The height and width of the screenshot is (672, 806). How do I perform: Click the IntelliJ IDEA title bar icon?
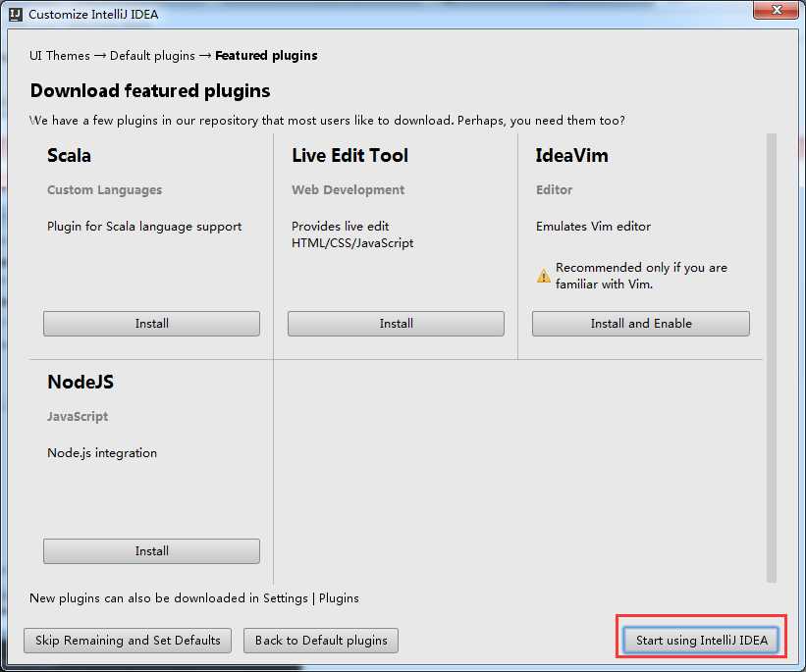point(16,14)
